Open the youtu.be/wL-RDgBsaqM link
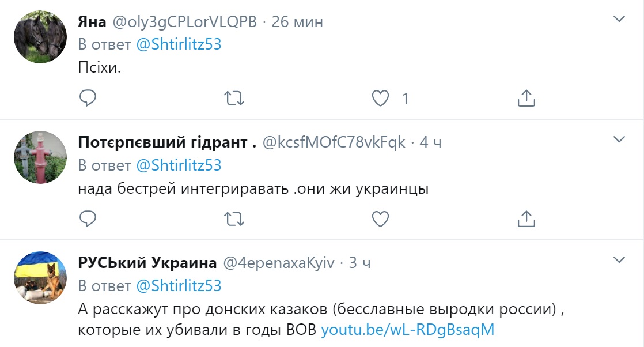This screenshot has width=644, height=347. click(407, 330)
